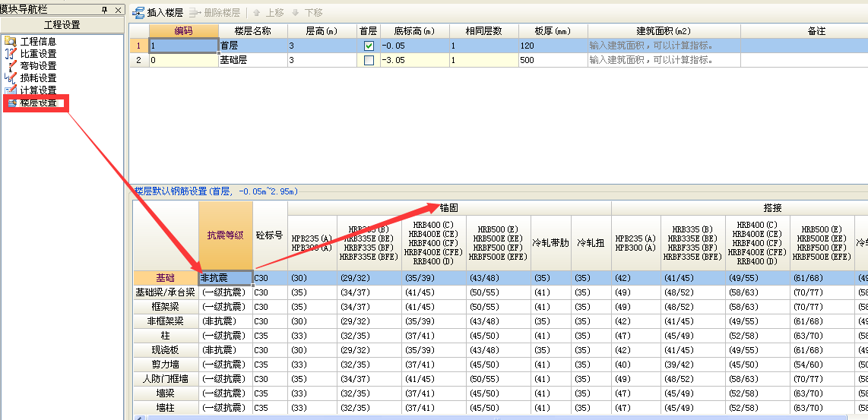Select 损耗设置 in navigation tree
This screenshot has height=420, width=868.
click(x=38, y=78)
